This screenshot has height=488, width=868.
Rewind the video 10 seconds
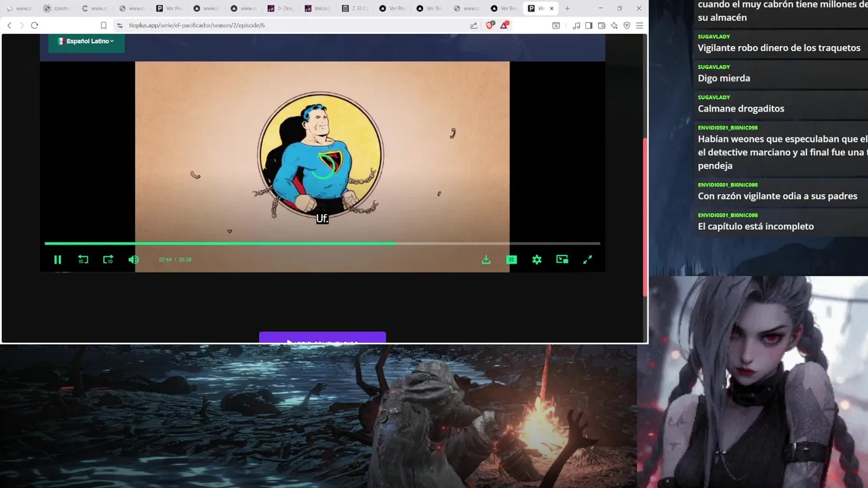[83, 260]
